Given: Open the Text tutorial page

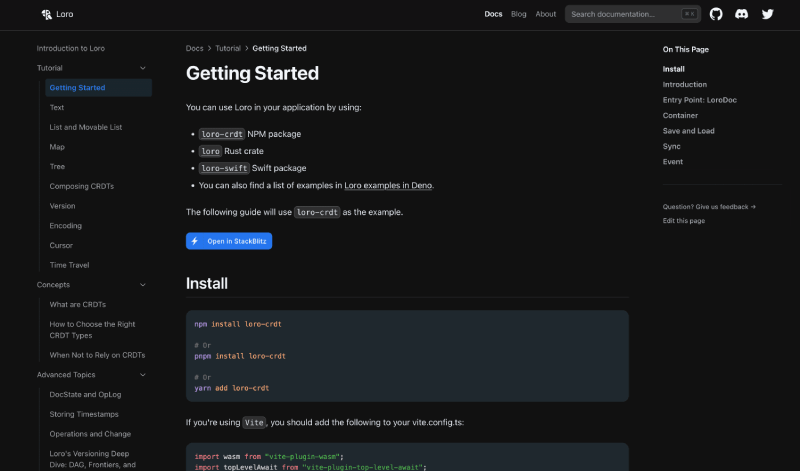Looking at the screenshot, I should [x=57, y=108].
